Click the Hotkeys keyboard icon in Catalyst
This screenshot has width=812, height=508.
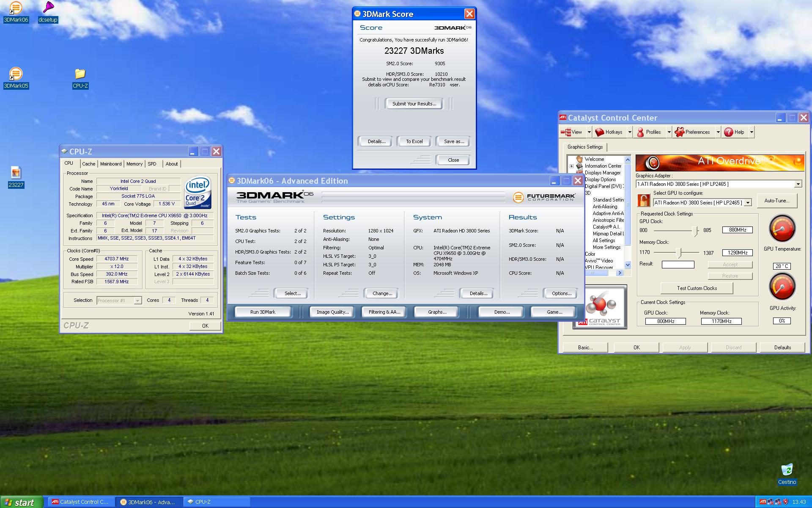coord(599,132)
